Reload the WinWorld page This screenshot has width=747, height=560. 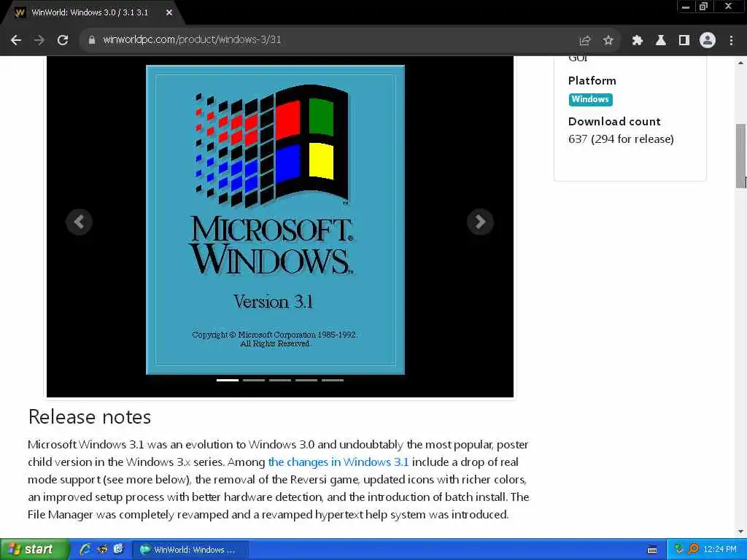63,40
